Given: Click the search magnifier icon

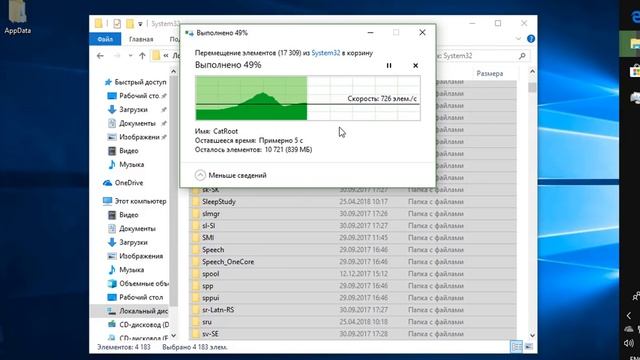Looking at the screenshot, I should [x=522, y=56].
